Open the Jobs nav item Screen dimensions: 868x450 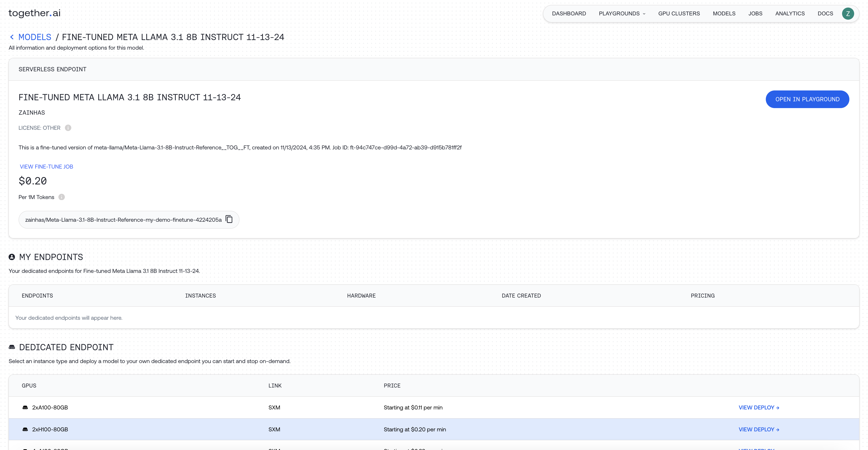755,14
